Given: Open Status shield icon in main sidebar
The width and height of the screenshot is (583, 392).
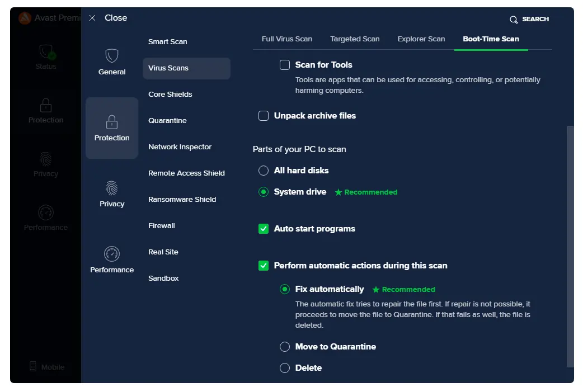Looking at the screenshot, I should pyautogui.click(x=46, y=51).
